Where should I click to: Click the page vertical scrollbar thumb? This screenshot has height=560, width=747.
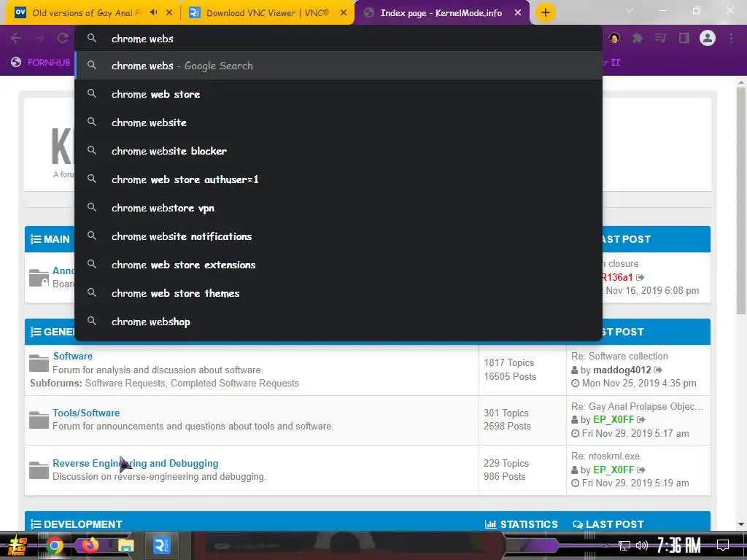[x=741, y=200]
